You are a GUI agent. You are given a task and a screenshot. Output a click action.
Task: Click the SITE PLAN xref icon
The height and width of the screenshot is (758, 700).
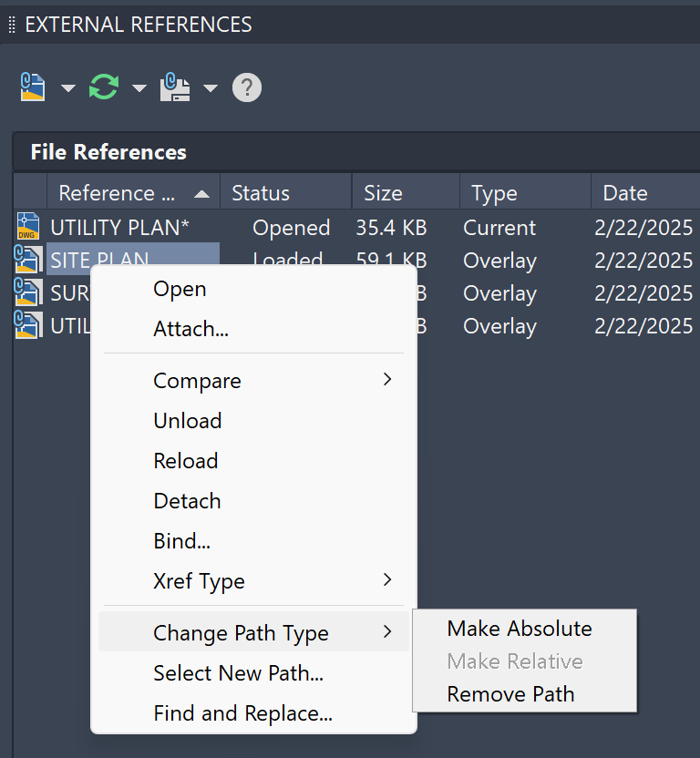(28, 260)
